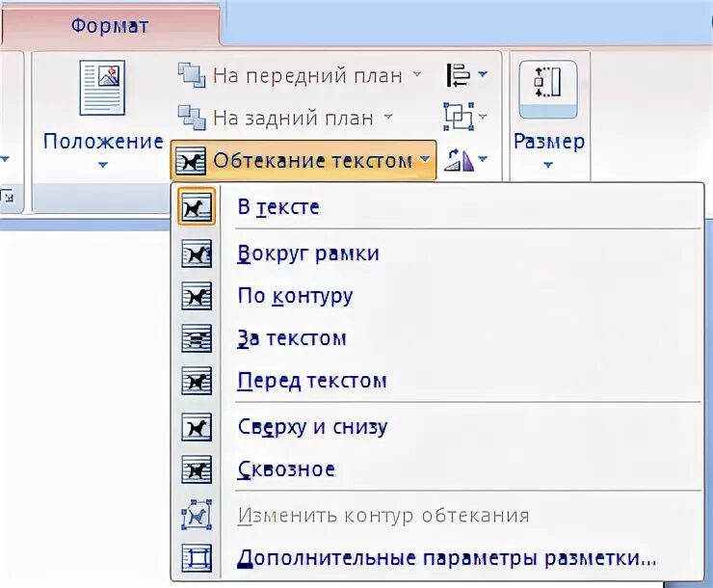Viewport: 713px width, 588px height.
Task: Click the Перед текстом wrap icon
Action: coord(197,381)
